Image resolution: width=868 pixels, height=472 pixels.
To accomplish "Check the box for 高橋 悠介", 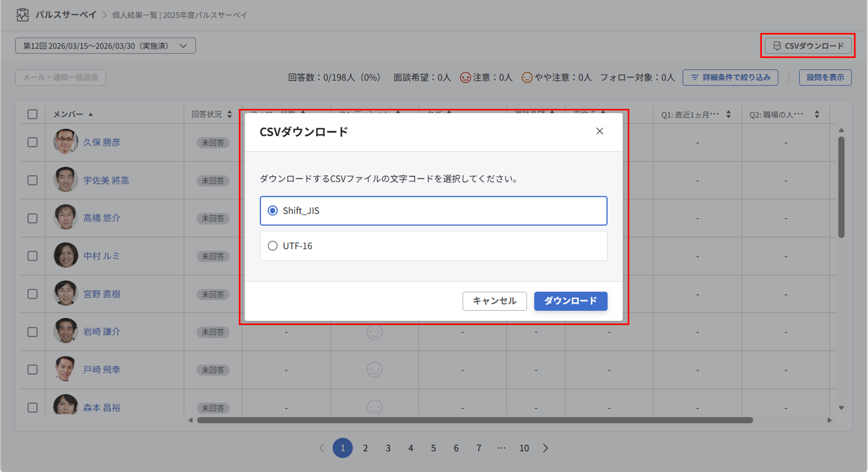I will [32, 218].
